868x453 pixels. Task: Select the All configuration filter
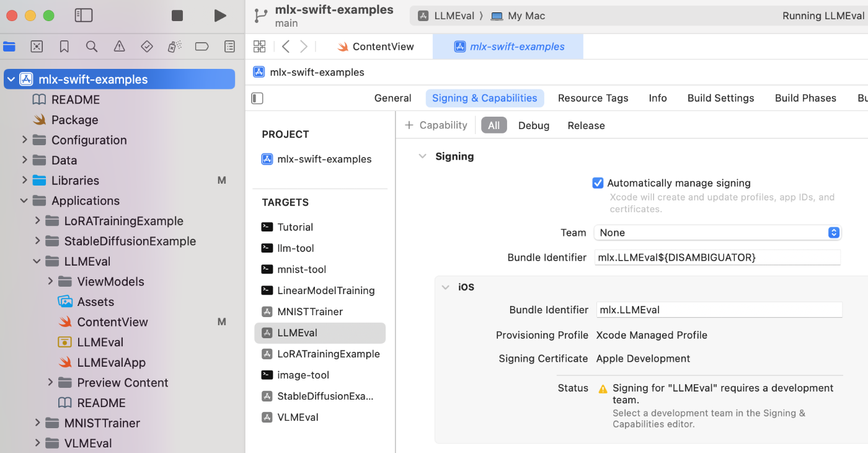click(x=494, y=125)
